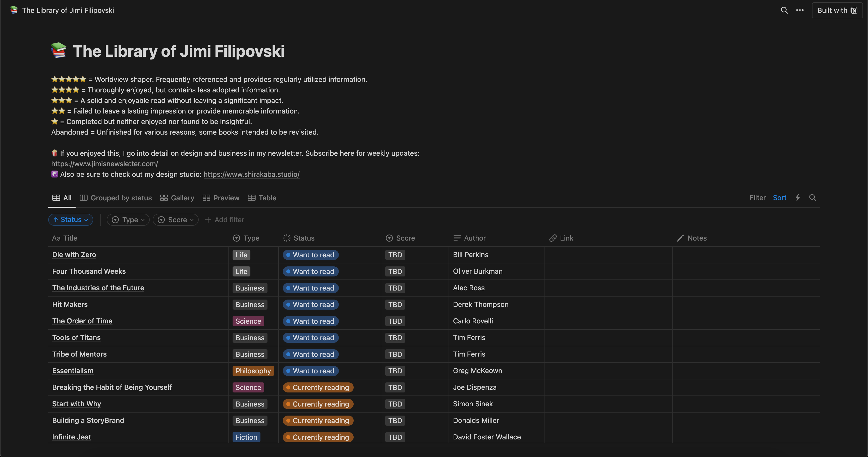The width and height of the screenshot is (868, 457).
Task: Open the Building a StoryBrand entry
Action: coord(88,420)
